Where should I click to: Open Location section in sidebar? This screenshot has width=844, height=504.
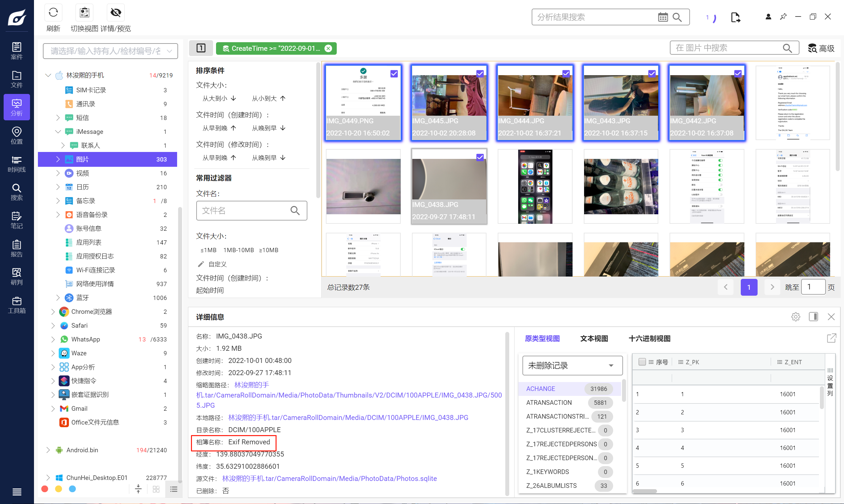tap(16, 135)
